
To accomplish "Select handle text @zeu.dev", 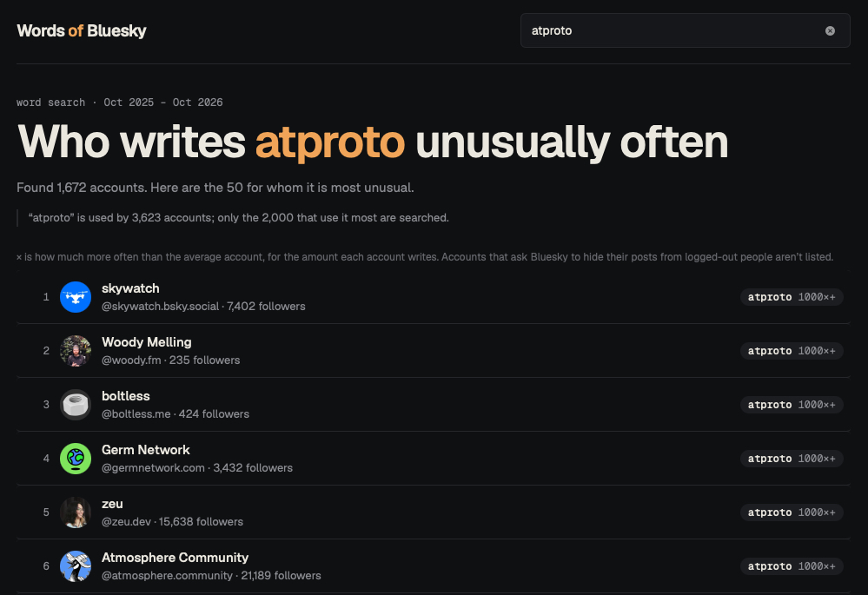I will [126, 521].
